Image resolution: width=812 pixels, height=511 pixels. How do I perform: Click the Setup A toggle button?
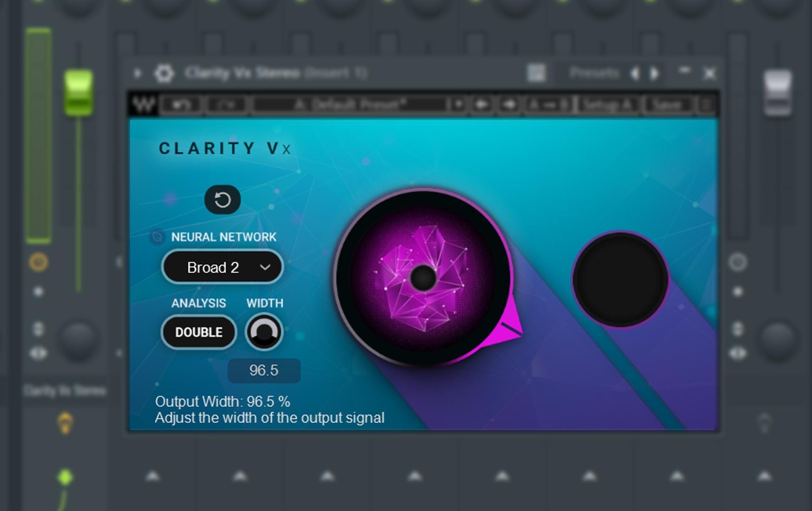(x=607, y=105)
